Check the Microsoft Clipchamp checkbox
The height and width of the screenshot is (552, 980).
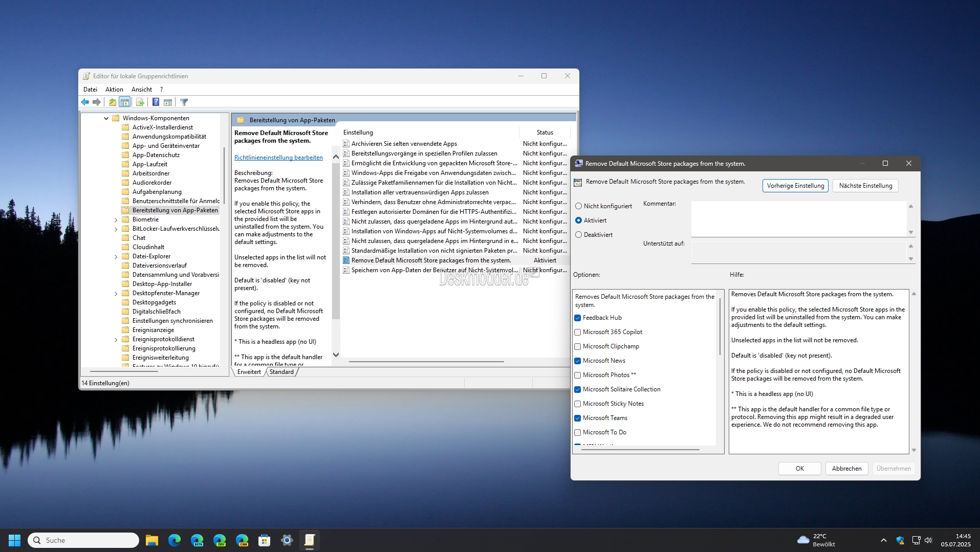[x=578, y=347]
